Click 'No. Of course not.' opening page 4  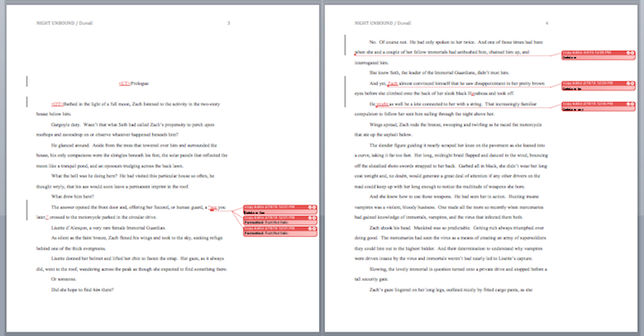tap(388, 42)
